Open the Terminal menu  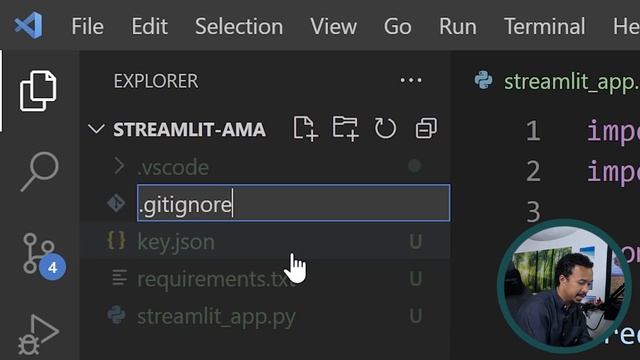[544, 27]
